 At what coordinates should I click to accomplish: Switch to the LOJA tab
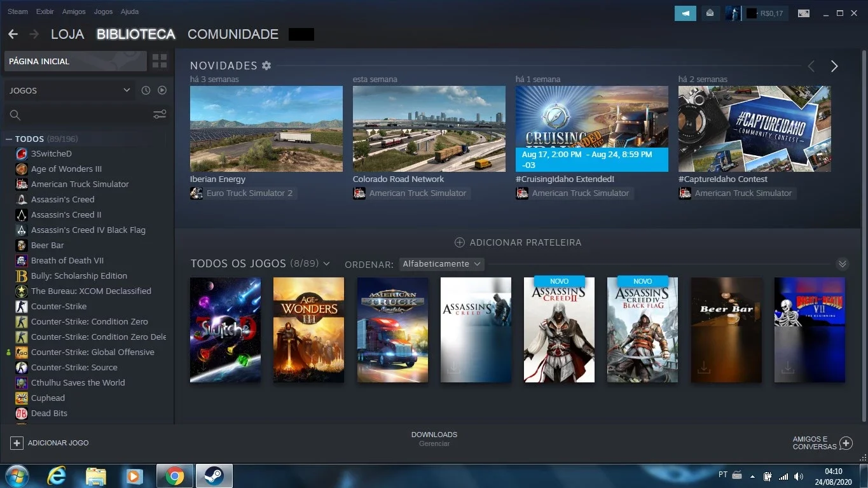(67, 34)
